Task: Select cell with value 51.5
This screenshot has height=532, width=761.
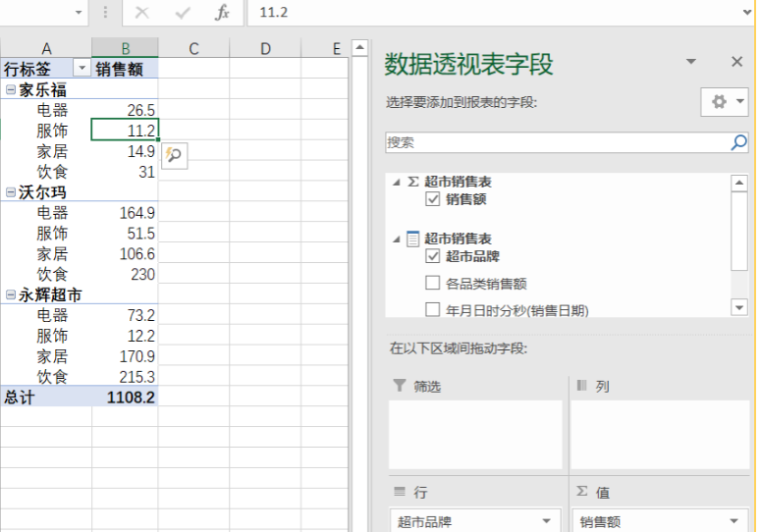Action: point(126,234)
